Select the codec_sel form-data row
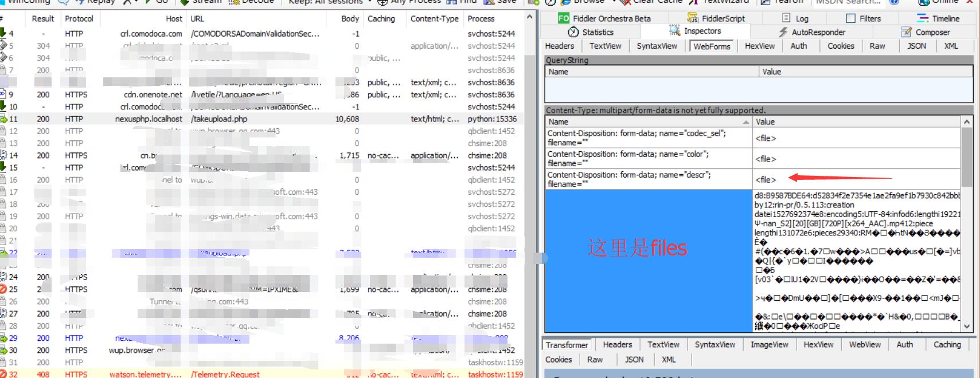Image resolution: width=980 pixels, height=378 pixels. pos(753,138)
